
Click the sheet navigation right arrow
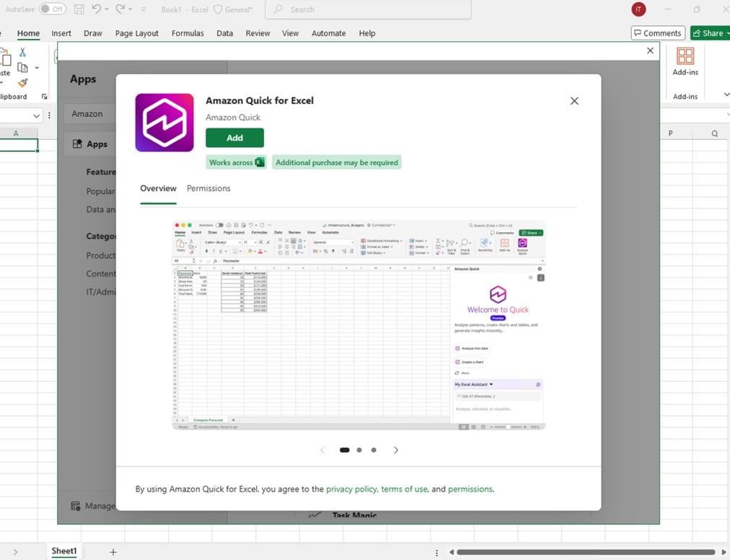pyautogui.click(x=15, y=552)
